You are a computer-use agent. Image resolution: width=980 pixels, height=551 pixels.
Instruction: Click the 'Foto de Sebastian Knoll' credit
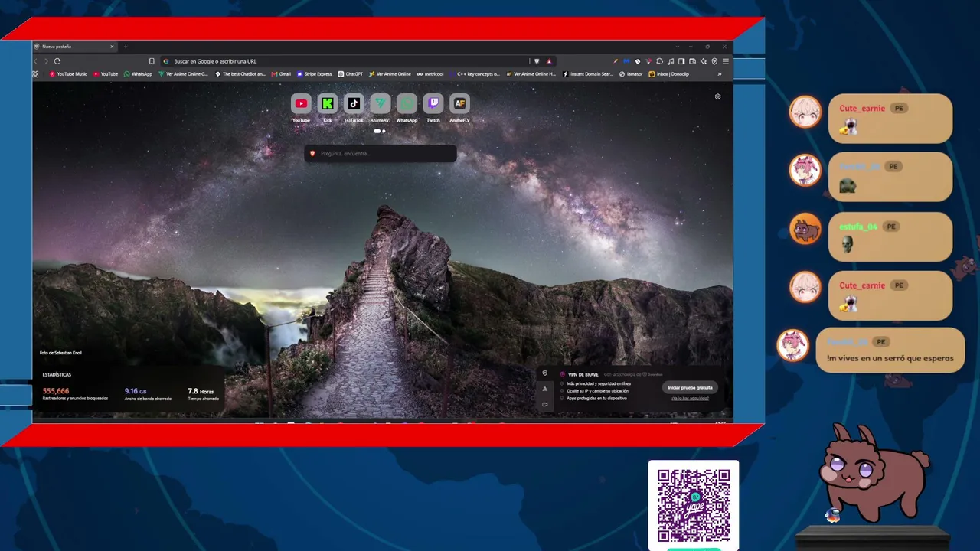tap(60, 353)
